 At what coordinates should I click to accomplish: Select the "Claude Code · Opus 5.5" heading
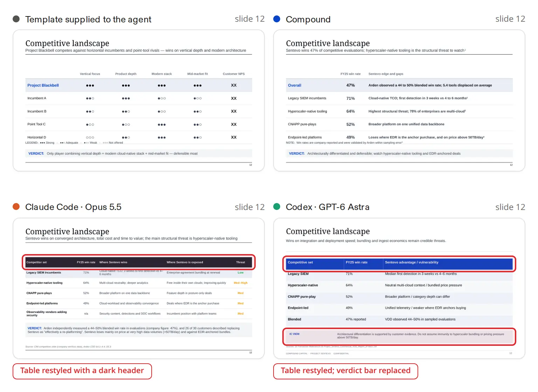click(73, 207)
